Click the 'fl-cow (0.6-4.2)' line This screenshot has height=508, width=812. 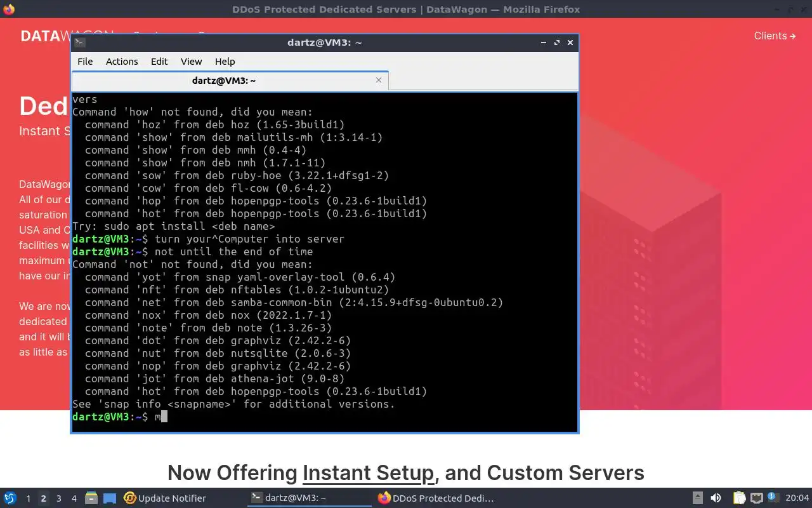pyautogui.click(x=208, y=188)
